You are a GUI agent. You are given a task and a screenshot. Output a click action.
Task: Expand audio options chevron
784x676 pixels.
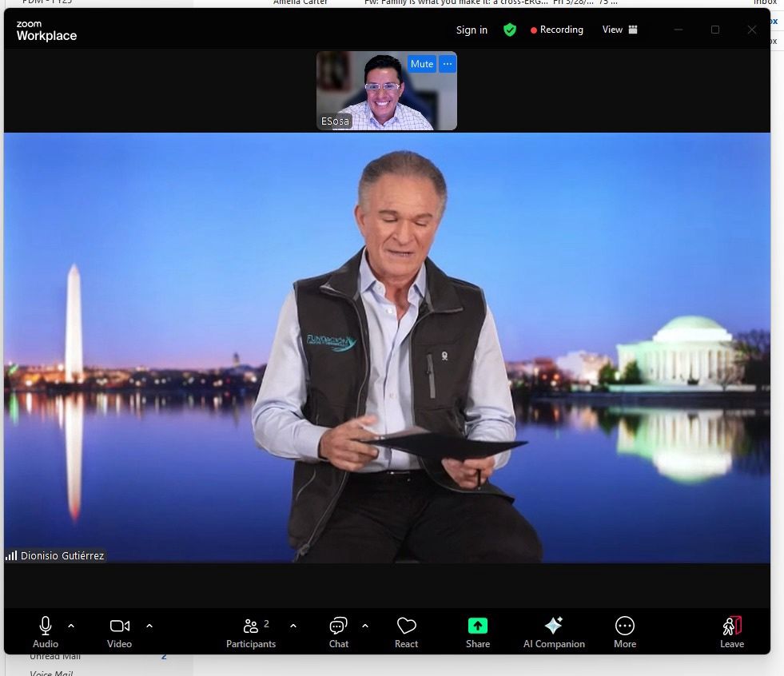(x=71, y=626)
